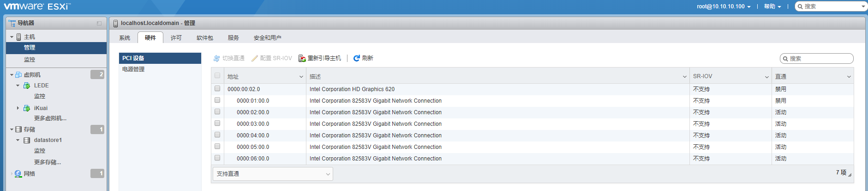Viewport: 868px width, 191px height.
Task: Click the reboot host icon
Action: click(x=302, y=58)
